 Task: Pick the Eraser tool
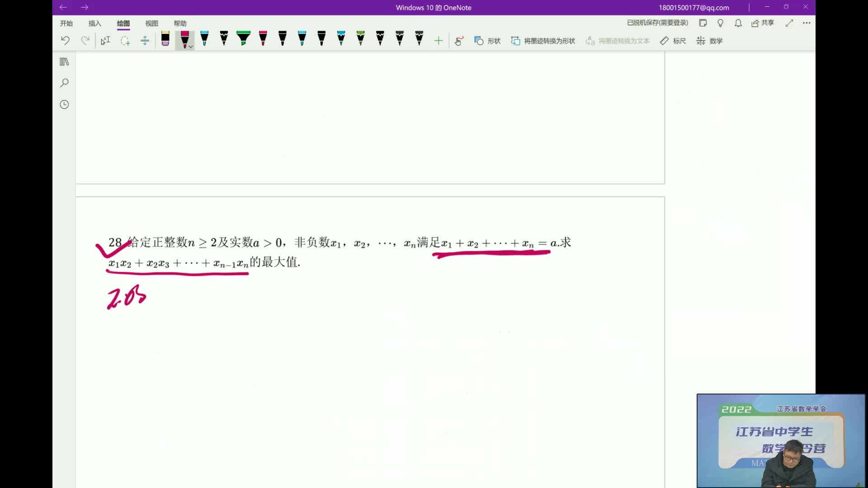coord(165,39)
